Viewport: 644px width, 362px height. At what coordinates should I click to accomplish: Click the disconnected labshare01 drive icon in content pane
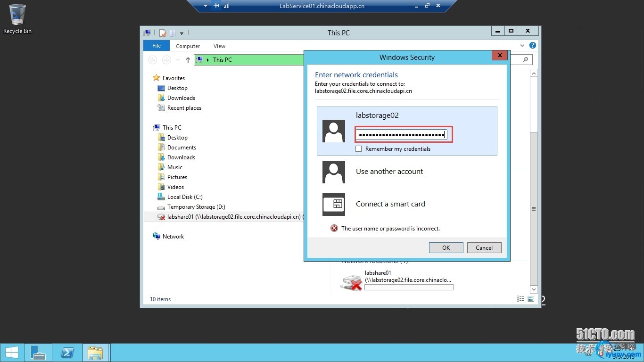point(351,282)
